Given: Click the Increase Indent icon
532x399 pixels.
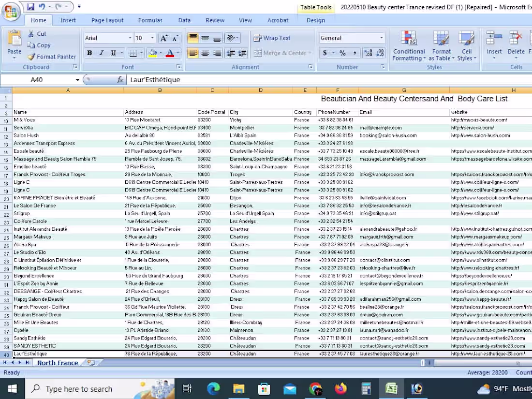Looking at the screenshot, I should [x=243, y=53].
